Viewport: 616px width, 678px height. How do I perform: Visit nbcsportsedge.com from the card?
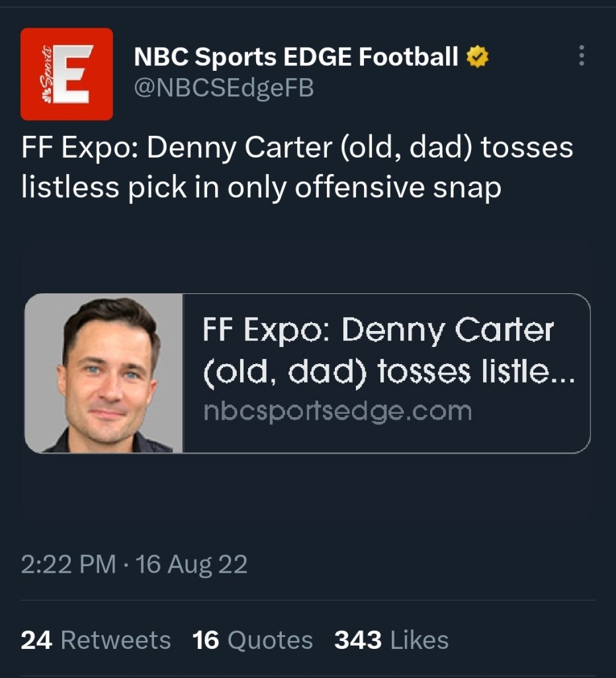[x=337, y=412]
